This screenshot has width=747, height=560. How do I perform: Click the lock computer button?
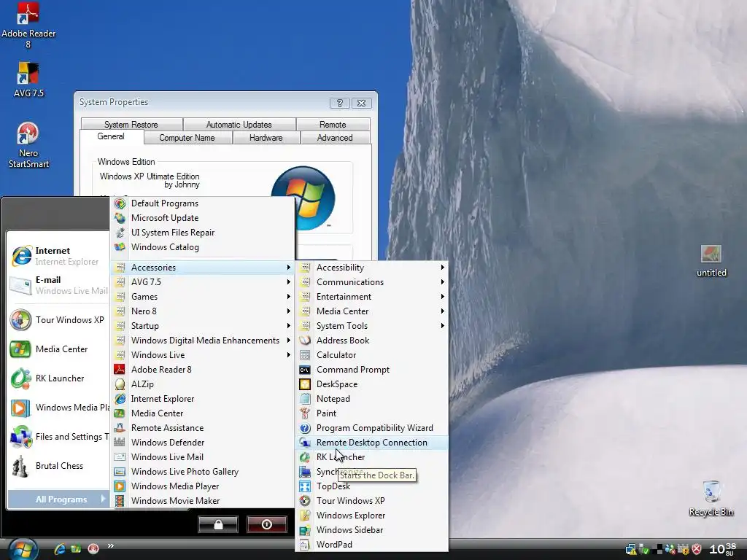(217, 524)
